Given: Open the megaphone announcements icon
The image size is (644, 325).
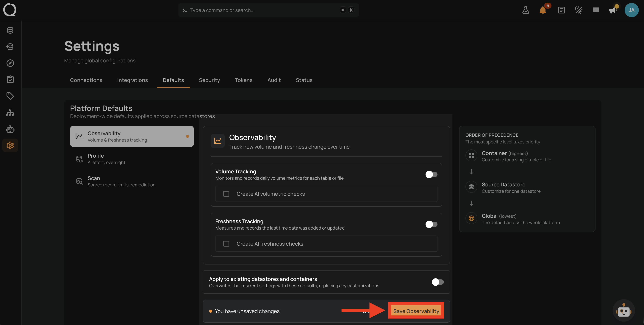Looking at the screenshot, I should (x=613, y=10).
